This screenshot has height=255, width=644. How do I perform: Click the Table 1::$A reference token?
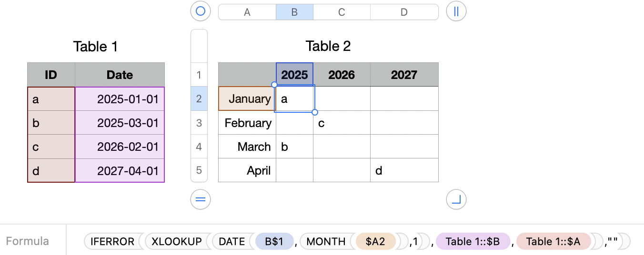click(553, 241)
